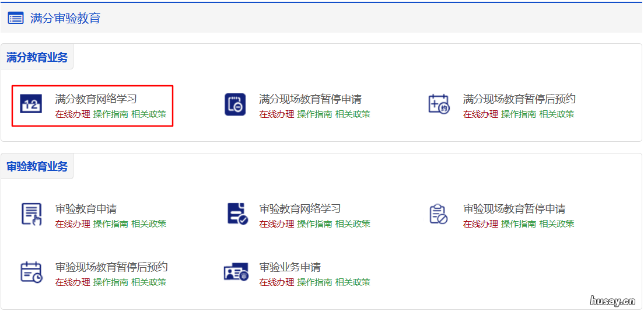View 相关政策 for 满分现场教育暂停申请

[x=353, y=114]
